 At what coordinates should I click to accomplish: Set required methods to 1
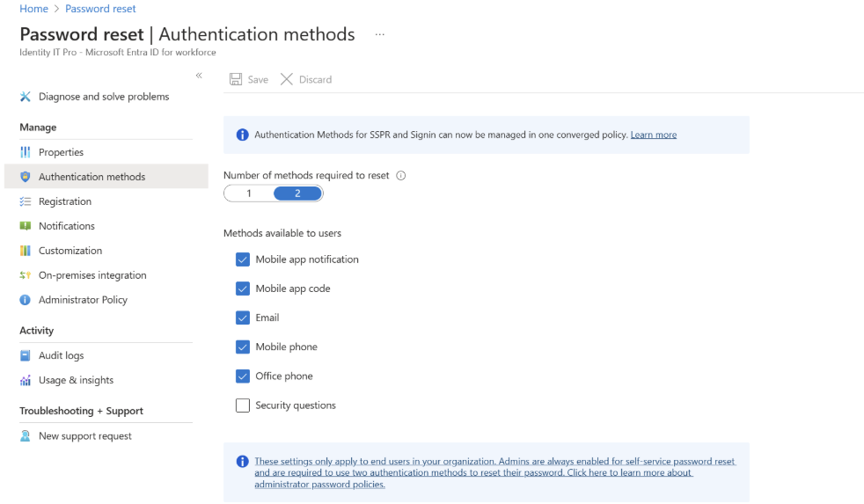click(x=249, y=194)
